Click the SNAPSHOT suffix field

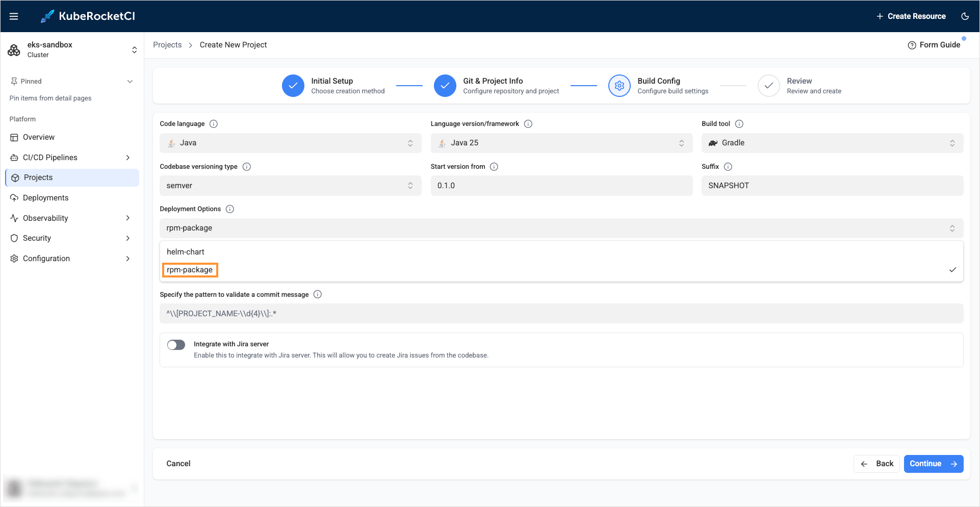click(x=832, y=186)
